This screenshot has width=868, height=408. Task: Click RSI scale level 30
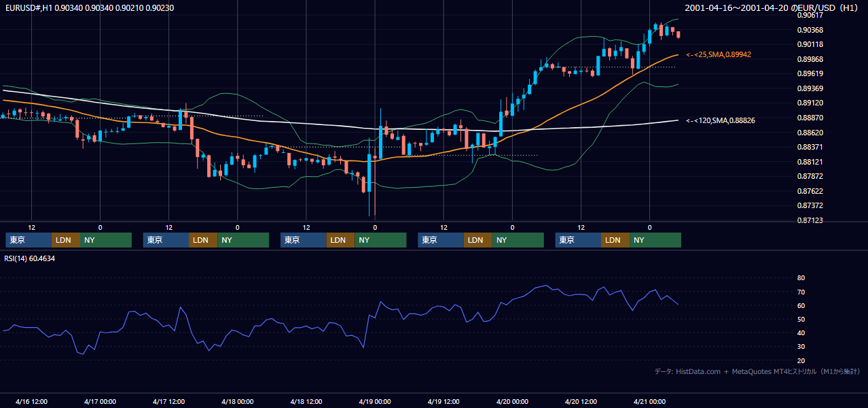click(x=801, y=347)
